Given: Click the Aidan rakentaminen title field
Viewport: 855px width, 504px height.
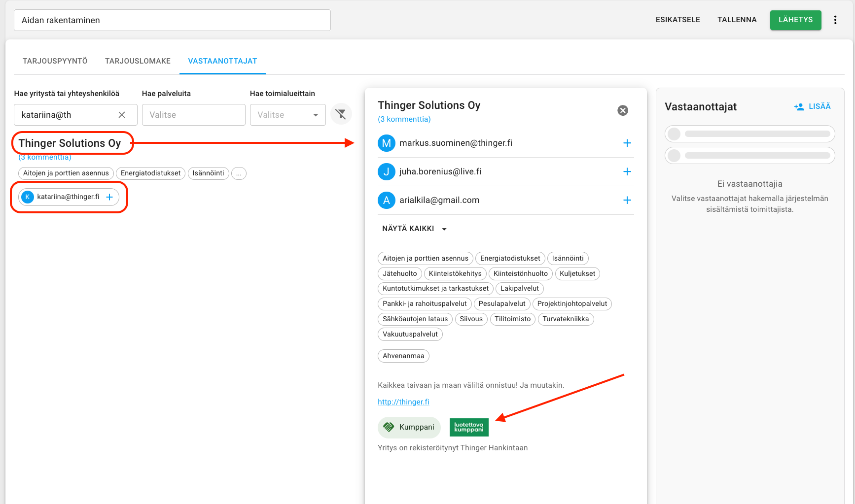Looking at the screenshot, I should [172, 20].
